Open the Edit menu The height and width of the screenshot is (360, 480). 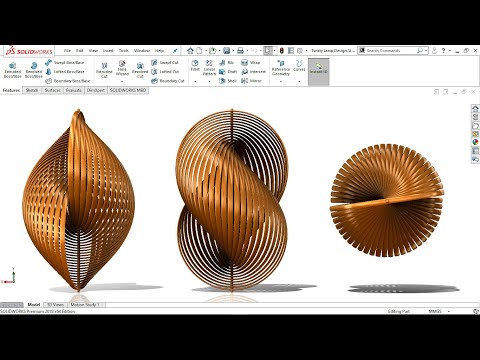(x=79, y=51)
